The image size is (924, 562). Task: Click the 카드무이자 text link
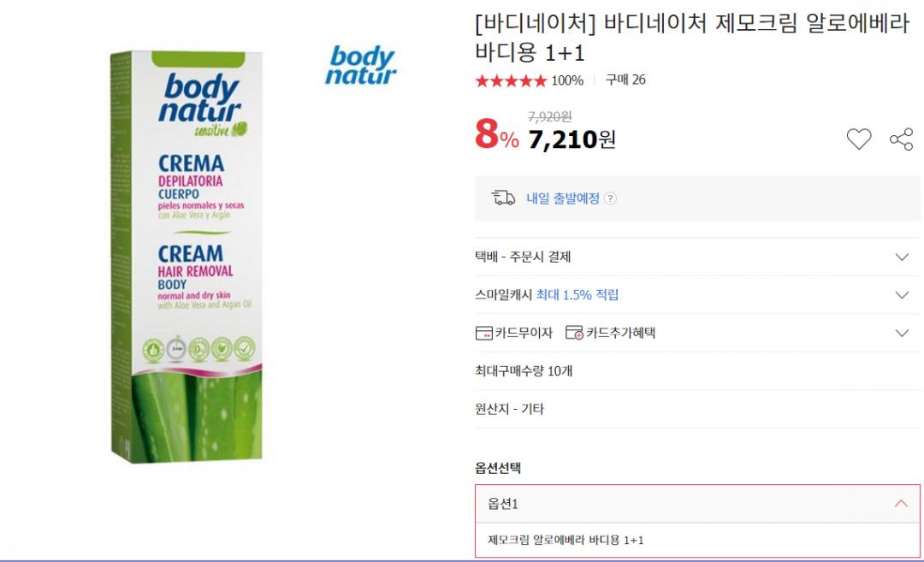tap(524, 333)
